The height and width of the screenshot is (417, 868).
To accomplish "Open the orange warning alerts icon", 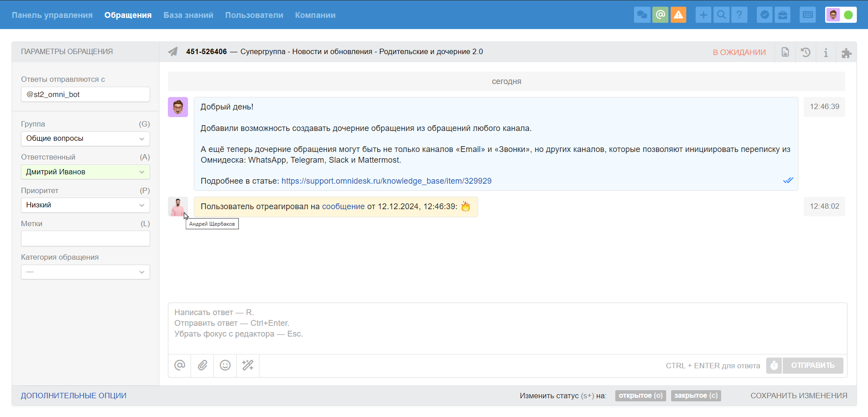I will [x=678, y=15].
